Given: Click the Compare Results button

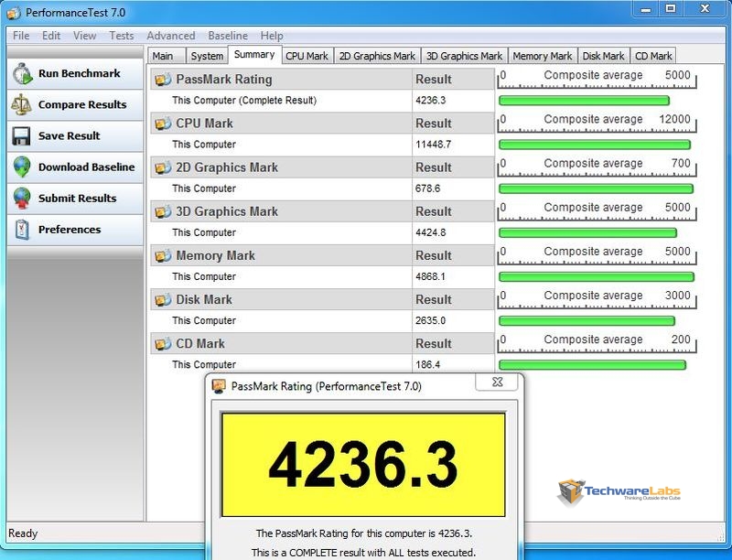Looking at the screenshot, I should [75, 104].
